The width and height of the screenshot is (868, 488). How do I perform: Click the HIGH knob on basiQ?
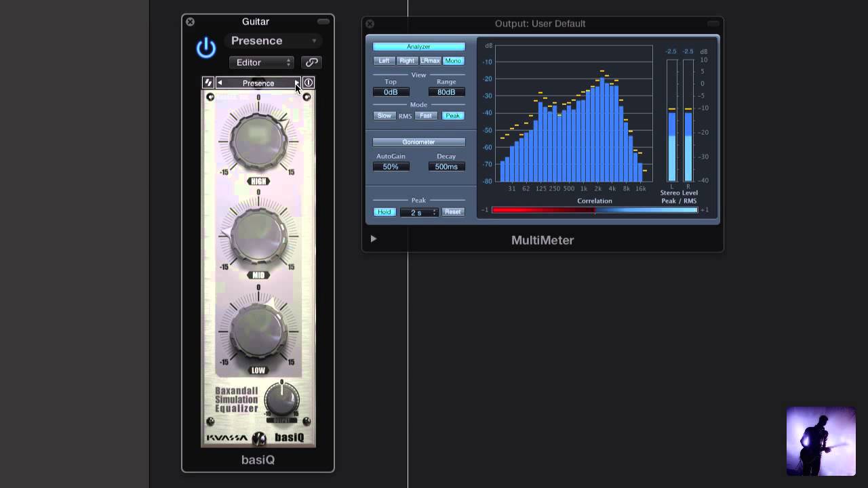pyautogui.click(x=258, y=142)
